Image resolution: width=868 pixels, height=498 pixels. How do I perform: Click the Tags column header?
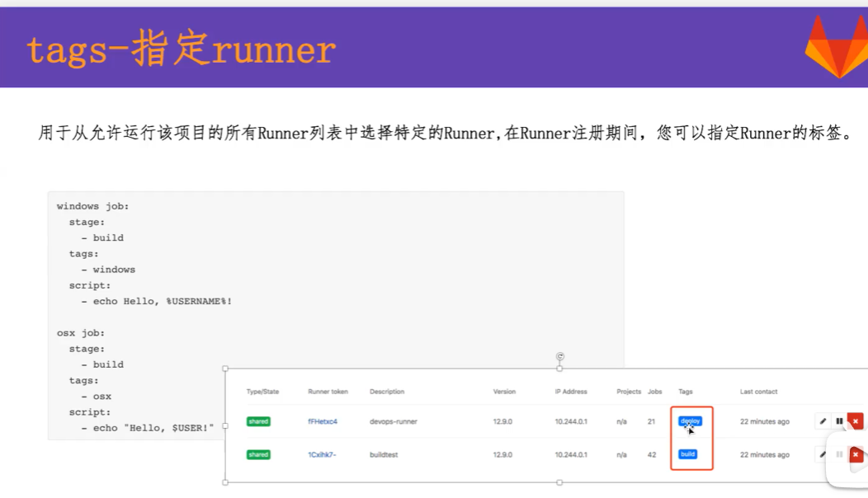[x=685, y=392]
